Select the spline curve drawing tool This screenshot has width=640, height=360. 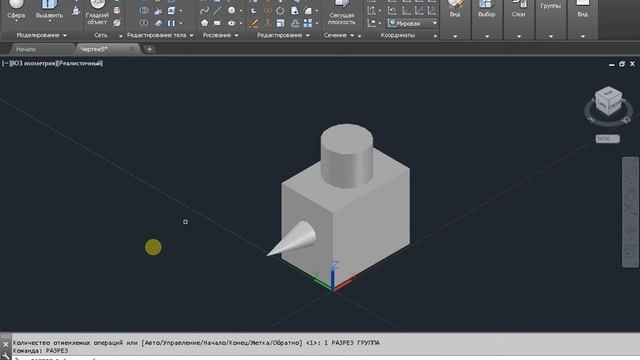click(204, 11)
